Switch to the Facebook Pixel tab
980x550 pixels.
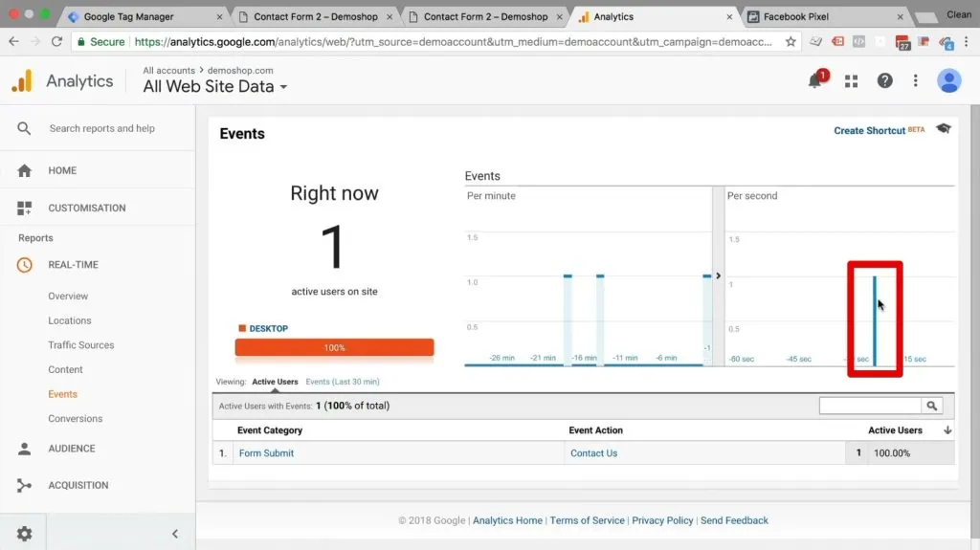796,17
